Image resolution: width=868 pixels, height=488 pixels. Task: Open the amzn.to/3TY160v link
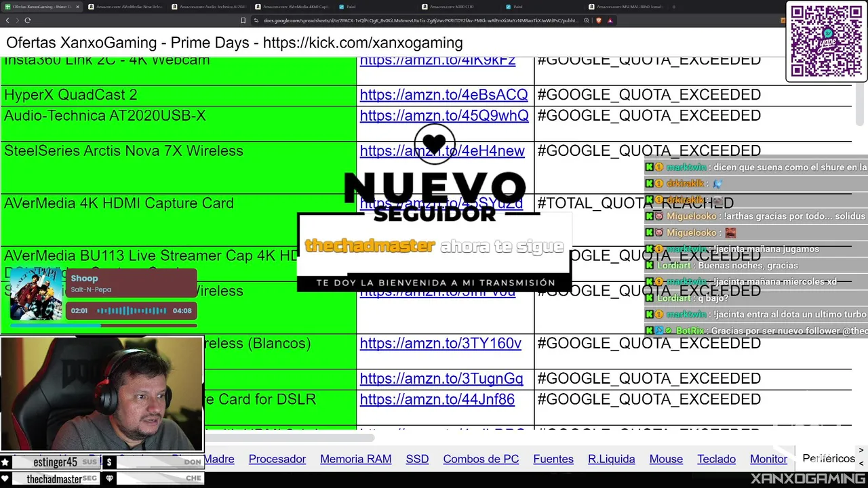tap(441, 344)
